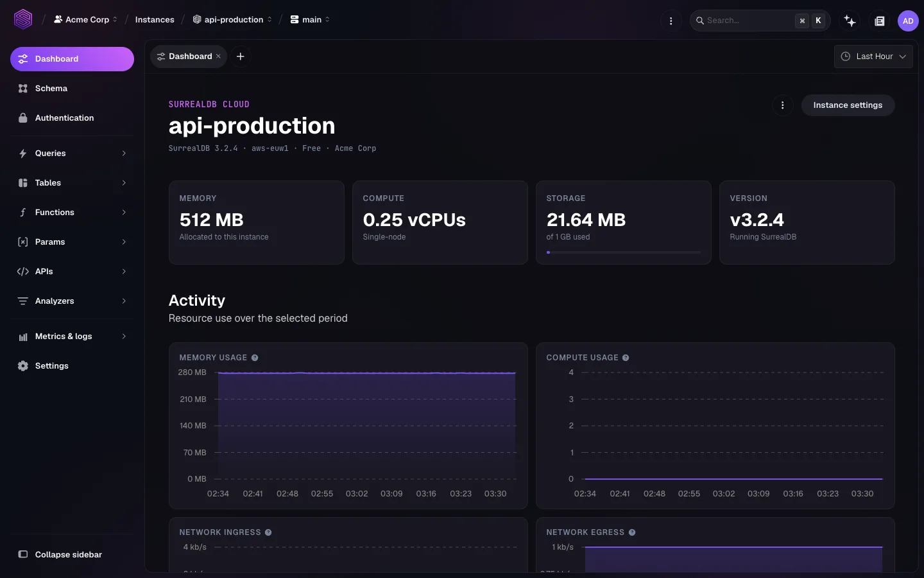Image resolution: width=924 pixels, height=578 pixels.
Task: Open Instances breadcrumb link
Action: [x=155, y=20]
